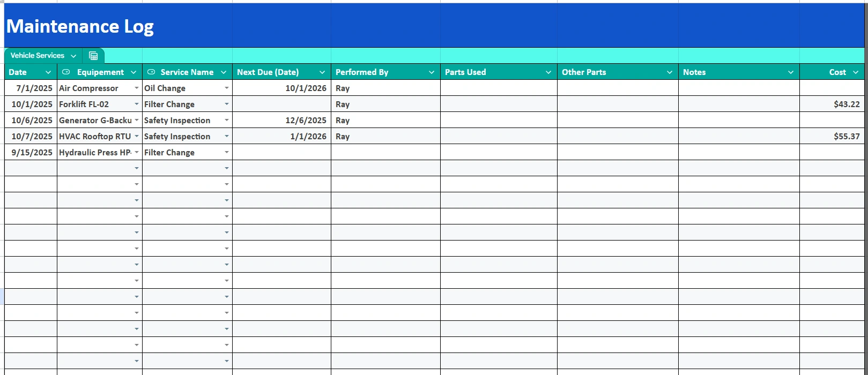
Task: Click the table view icon beside Vehicle Services
Action: [x=93, y=56]
